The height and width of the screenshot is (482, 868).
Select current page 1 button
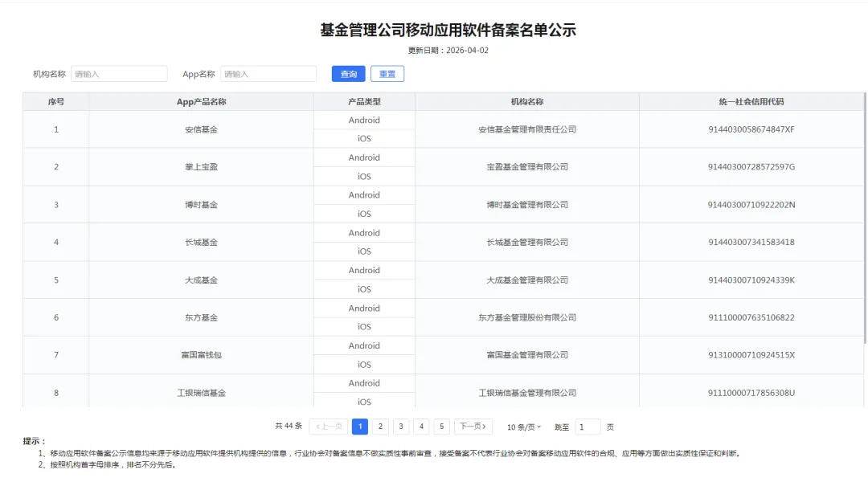[x=360, y=426]
